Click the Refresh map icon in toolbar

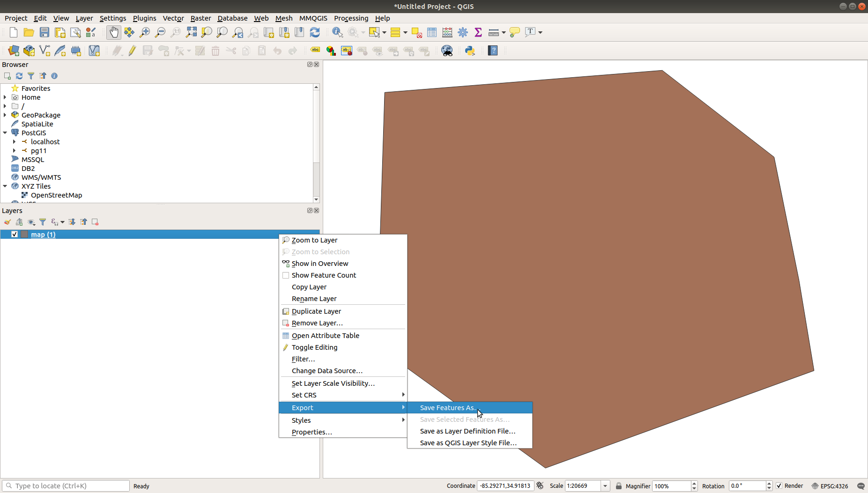(x=315, y=32)
